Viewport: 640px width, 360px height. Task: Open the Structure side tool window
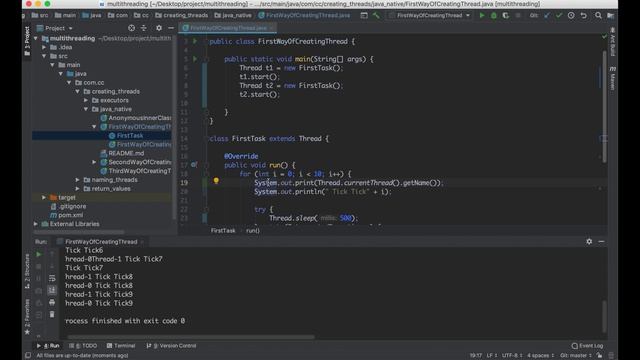27,271
